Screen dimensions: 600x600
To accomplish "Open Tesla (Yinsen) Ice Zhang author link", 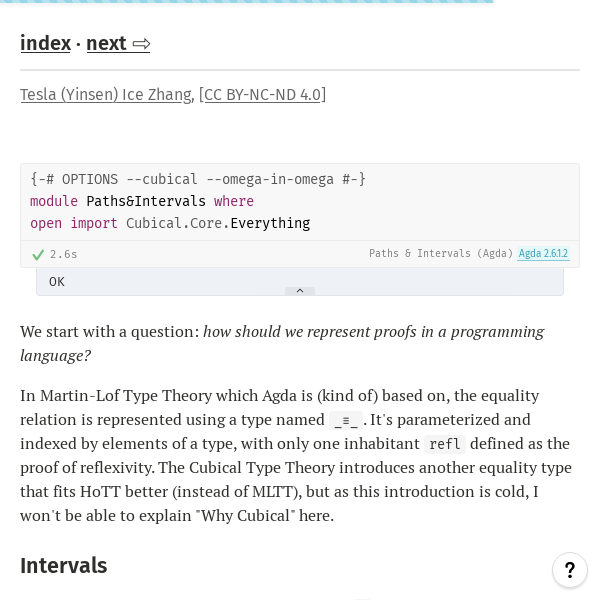I will pos(106,95).
